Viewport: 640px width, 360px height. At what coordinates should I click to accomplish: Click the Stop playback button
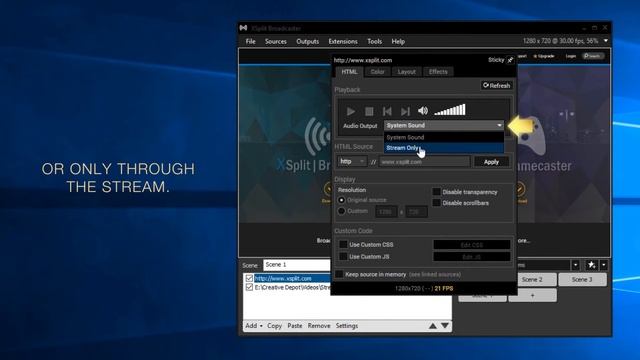coord(369,111)
